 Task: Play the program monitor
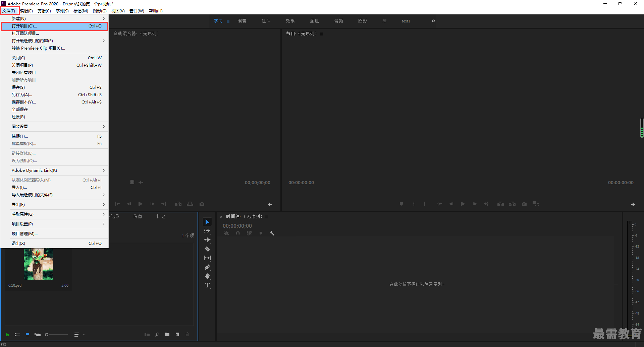pos(463,204)
